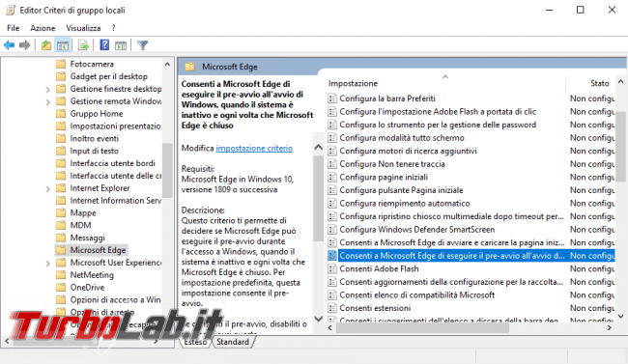
Task: Expand the Gestione finestre desktop node
Action: [x=47, y=90]
